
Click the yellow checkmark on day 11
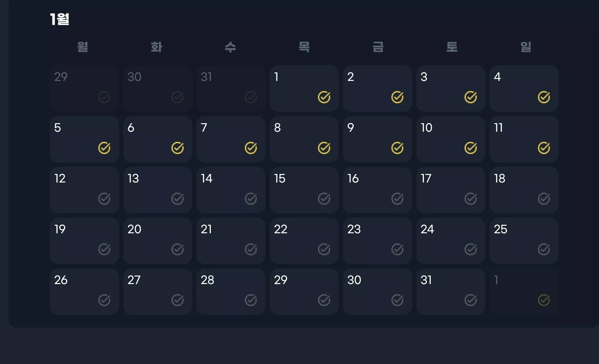click(544, 148)
